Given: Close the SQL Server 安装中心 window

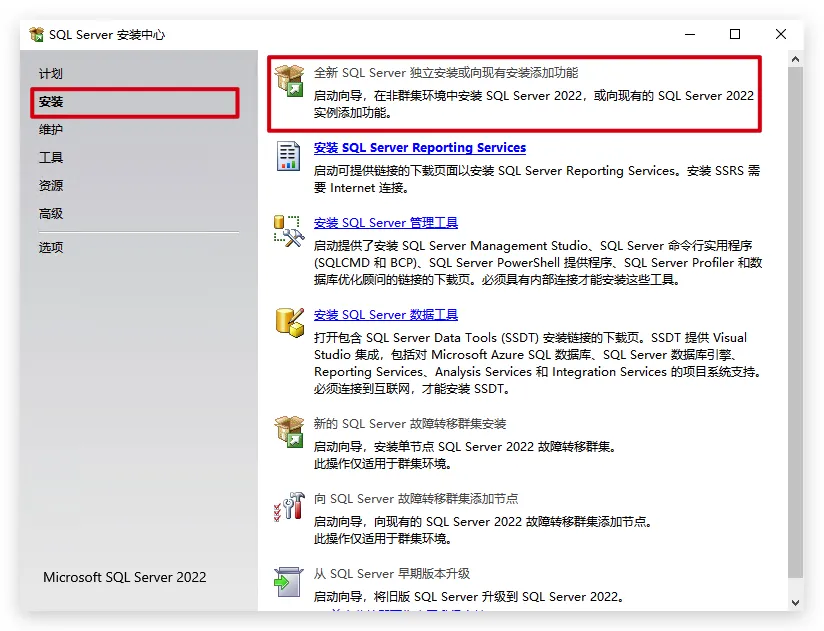Looking at the screenshot, I should 781,35.
